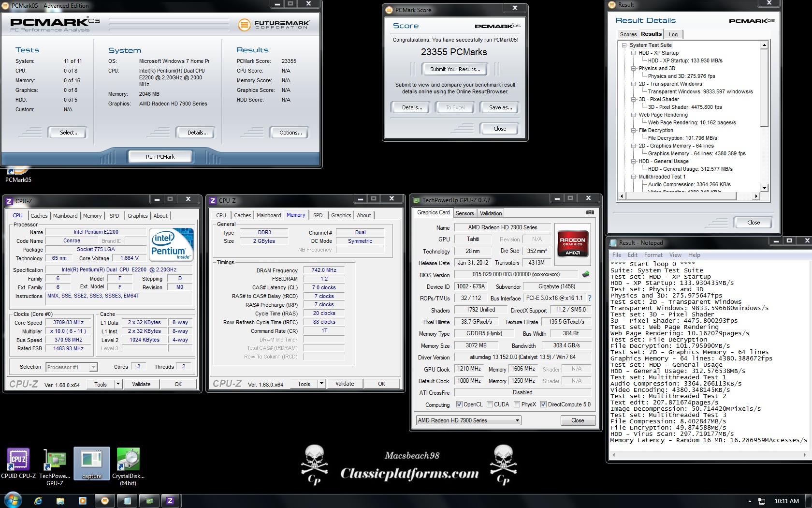Switch to the Log tab in Result Details
Screen dimensions: 812x508
coord(673,34)
